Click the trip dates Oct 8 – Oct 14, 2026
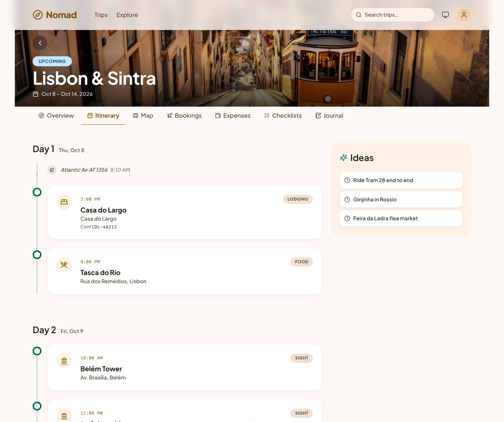Viewport: 504px width, 422px height. coord(67,94)
